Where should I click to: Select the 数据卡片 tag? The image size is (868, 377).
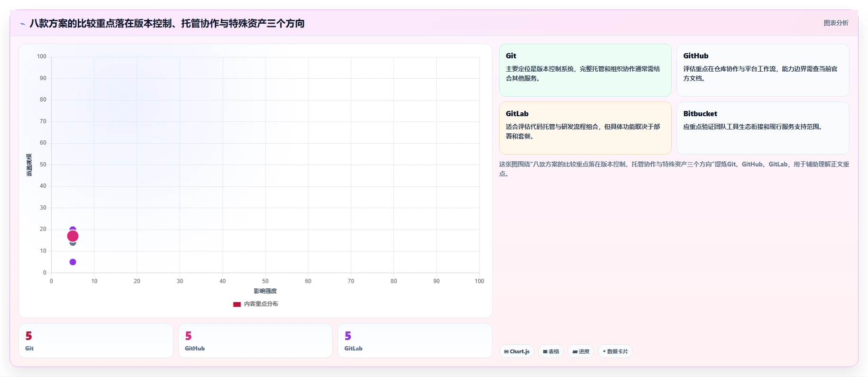pyautogui.click(x=615, y=351)
